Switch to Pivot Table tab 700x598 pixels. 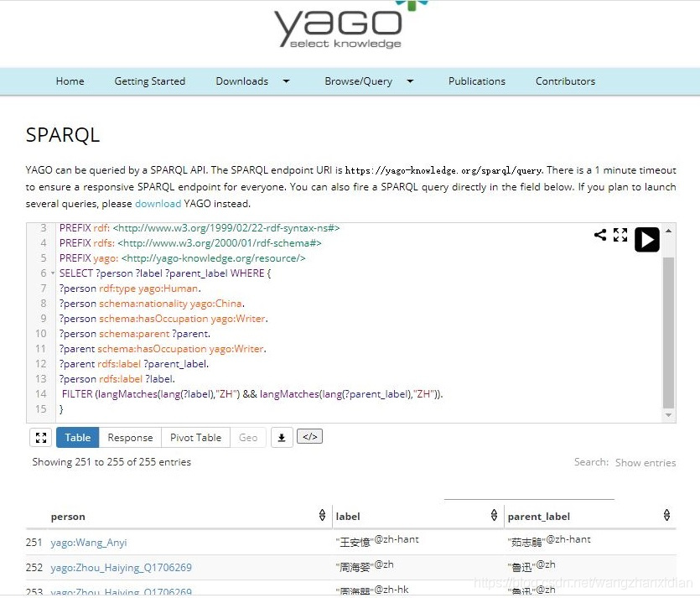(195, 437)
